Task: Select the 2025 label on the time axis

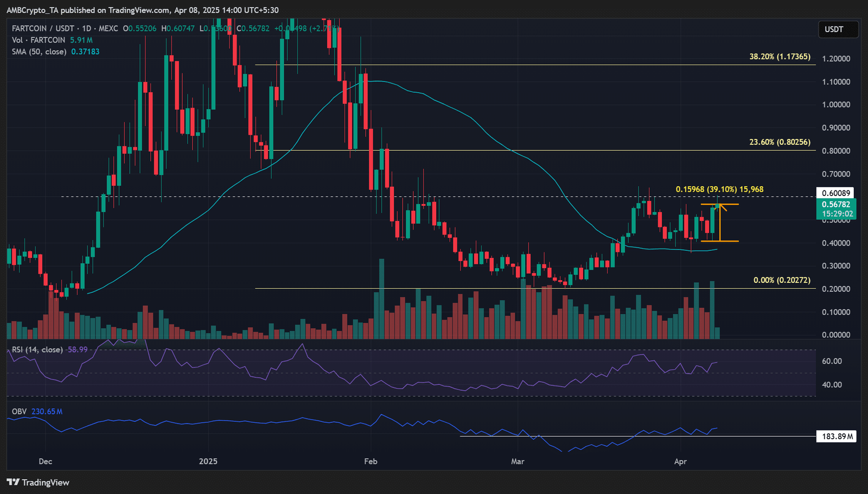Action: (x=208, y=461)
